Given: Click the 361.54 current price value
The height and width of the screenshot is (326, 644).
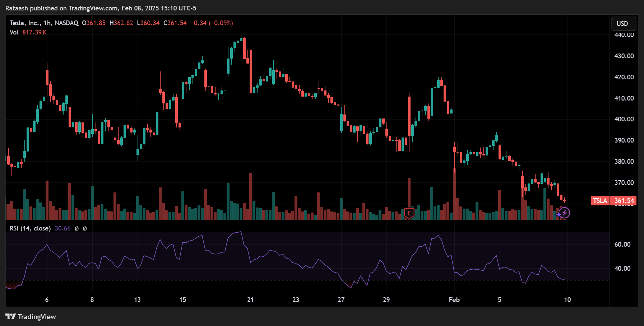Looking at the screenshot, I should pos(624,201).
